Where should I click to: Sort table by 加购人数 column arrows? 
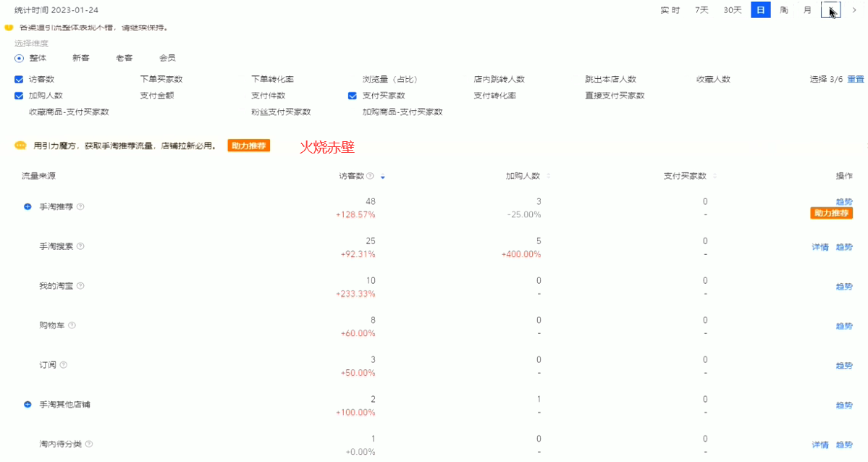point(549,176)
